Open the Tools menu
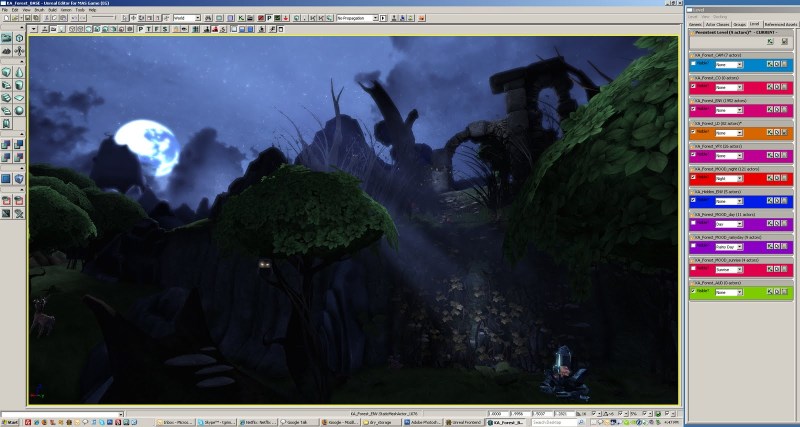This screenshot has height=427, width=800. coord(80,10)
